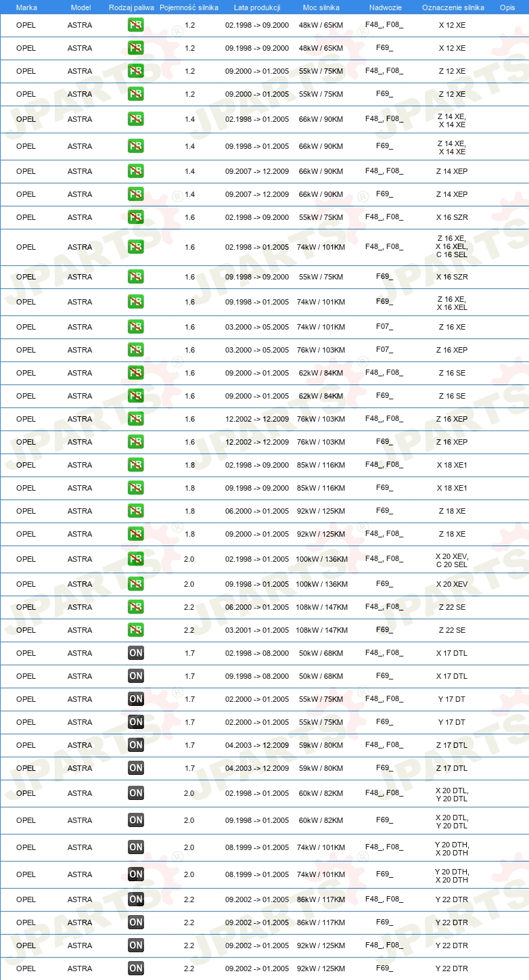529x980 pixels.
Task: Click the PB icon in the 06.2000 Z 18 XE row
Action: tap(136, 511)
